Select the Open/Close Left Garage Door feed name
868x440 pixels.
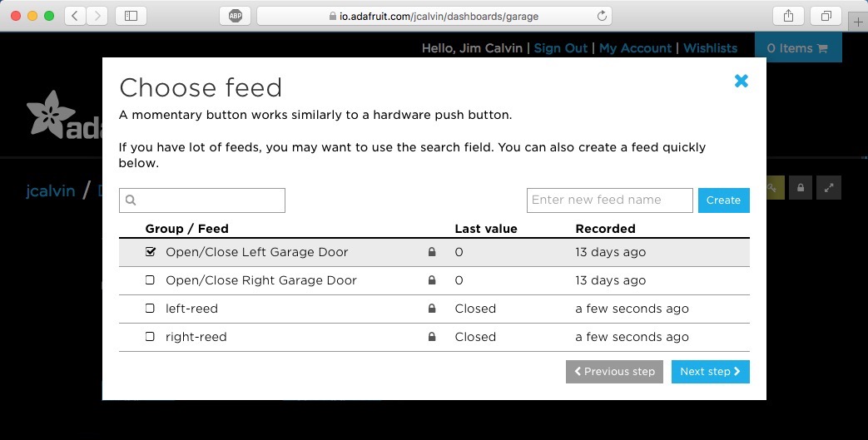tap(257, 252)
